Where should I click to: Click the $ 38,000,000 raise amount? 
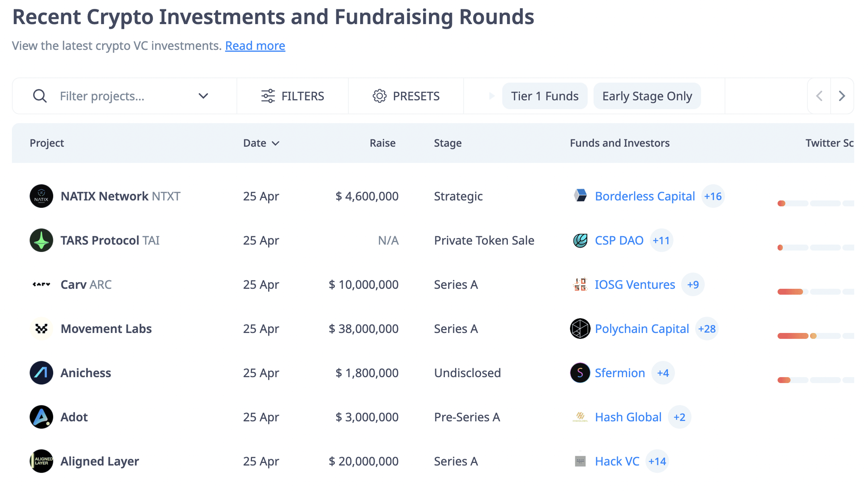(x=363, y=328)
